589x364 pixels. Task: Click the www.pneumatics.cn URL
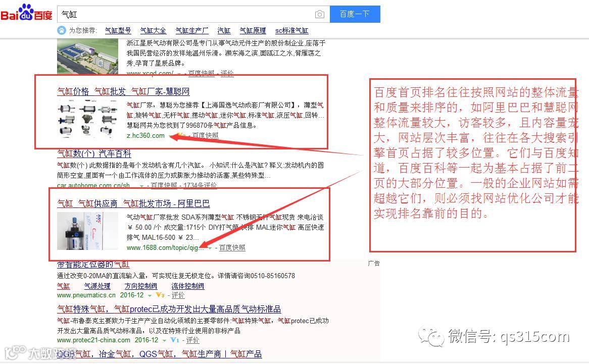click(86, 295)
